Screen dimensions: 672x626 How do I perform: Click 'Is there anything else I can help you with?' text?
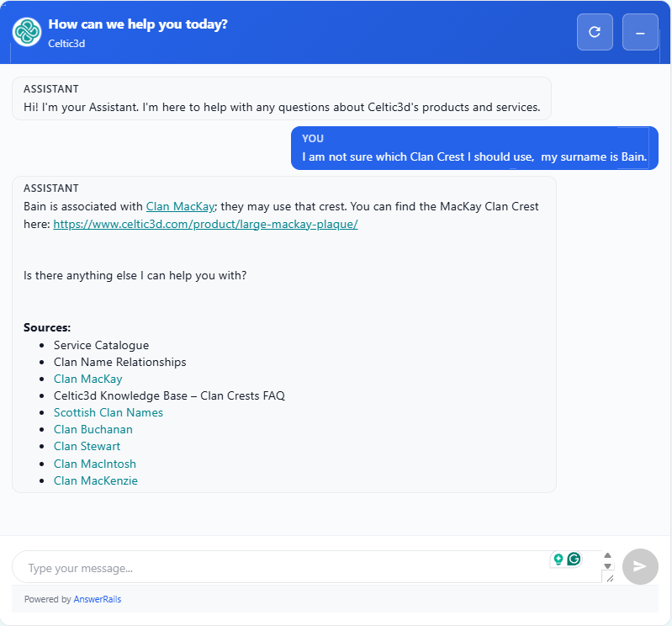point(135,275)
